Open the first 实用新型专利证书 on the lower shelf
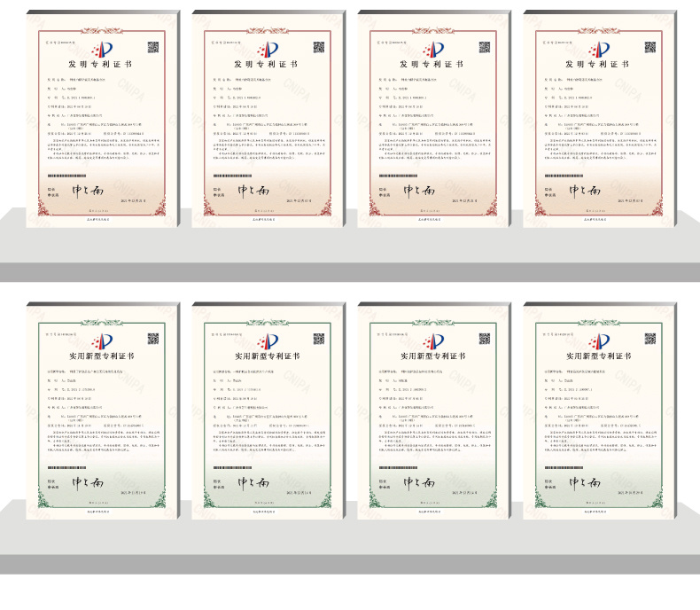700x610 pixels. pyautogui.click(x=103, y=411)
